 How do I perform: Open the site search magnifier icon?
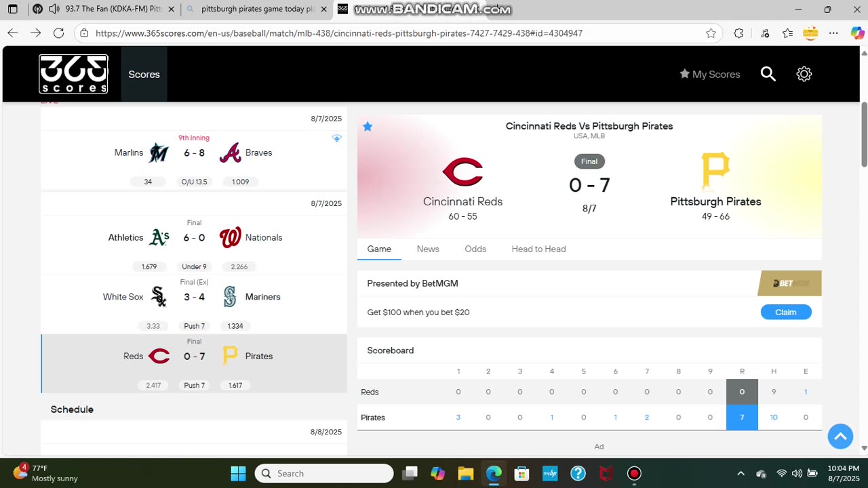click(768, 74)
